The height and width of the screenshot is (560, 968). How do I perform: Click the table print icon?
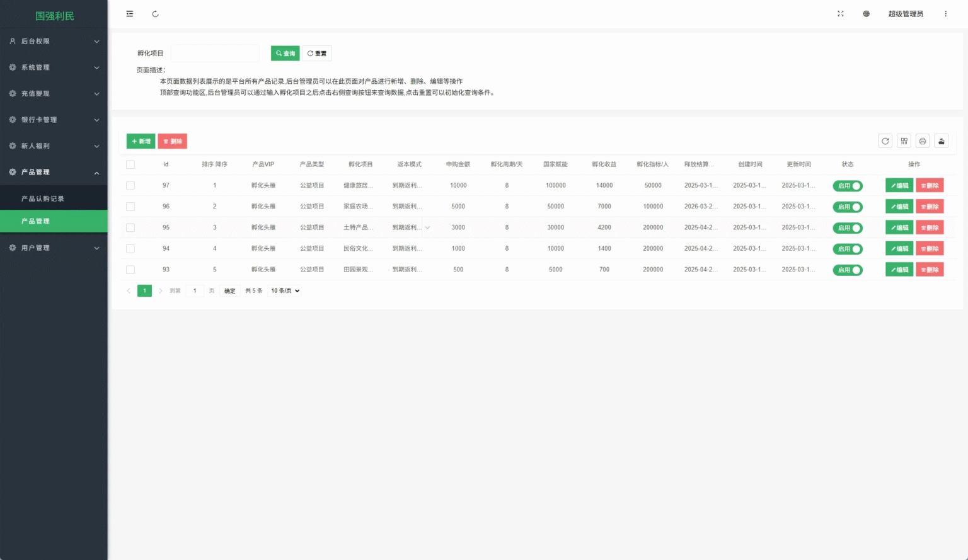pos(923,141)
